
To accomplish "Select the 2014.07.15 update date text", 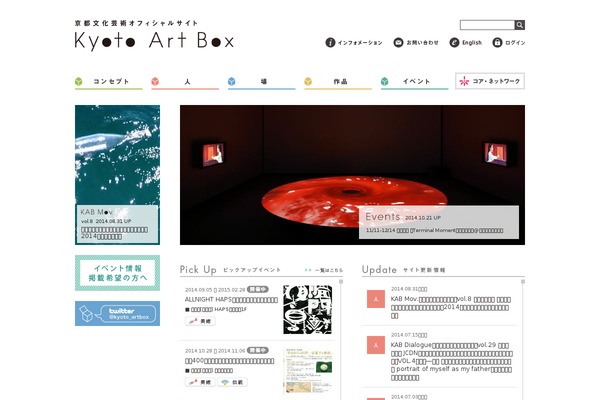I will (x=409, y=335).
